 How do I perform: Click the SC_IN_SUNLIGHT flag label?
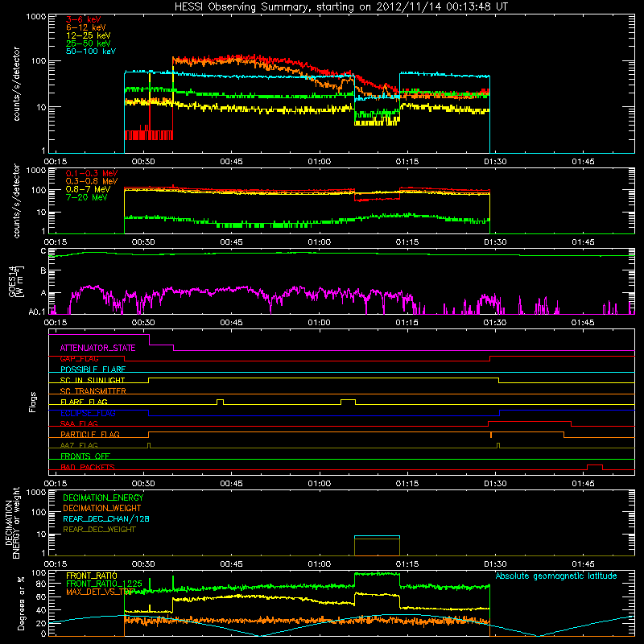(93, 380)
